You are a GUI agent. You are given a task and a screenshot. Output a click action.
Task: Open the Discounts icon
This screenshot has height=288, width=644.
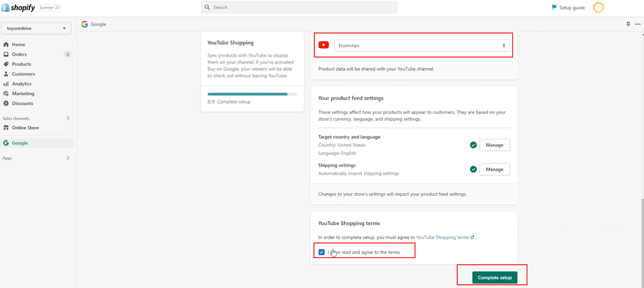(x=6, y=103)
